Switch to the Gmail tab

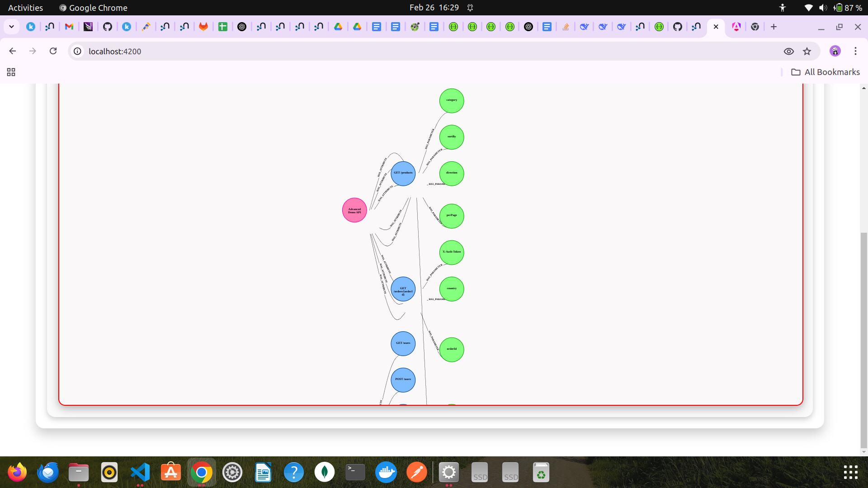click(x=69, y=27)
